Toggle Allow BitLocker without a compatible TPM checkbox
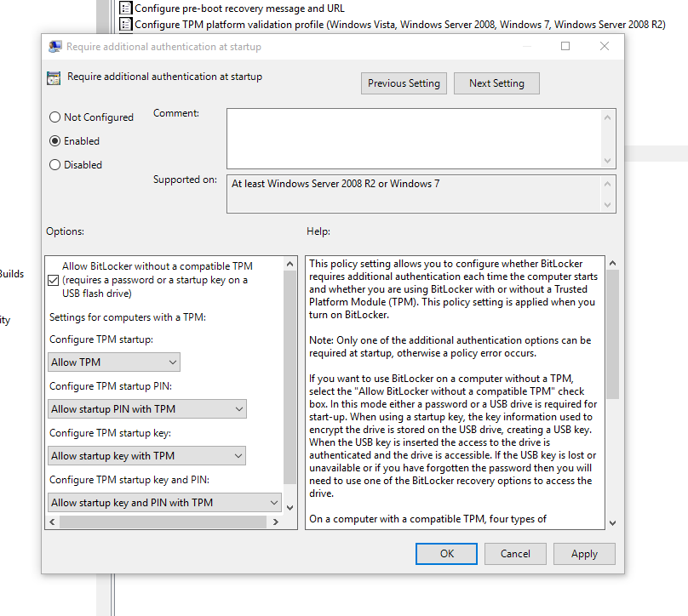The image size is (688, 616). [53, 280]
